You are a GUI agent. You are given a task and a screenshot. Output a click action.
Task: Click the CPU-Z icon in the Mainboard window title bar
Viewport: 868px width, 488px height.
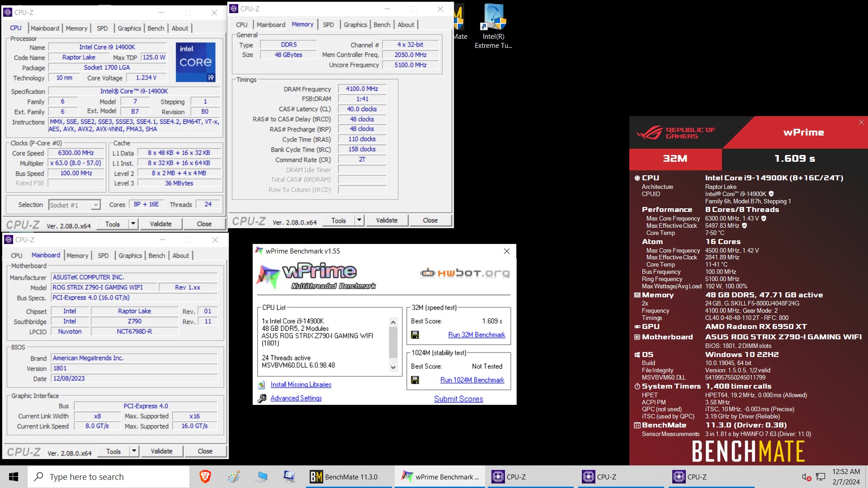[x=8, y=239]
